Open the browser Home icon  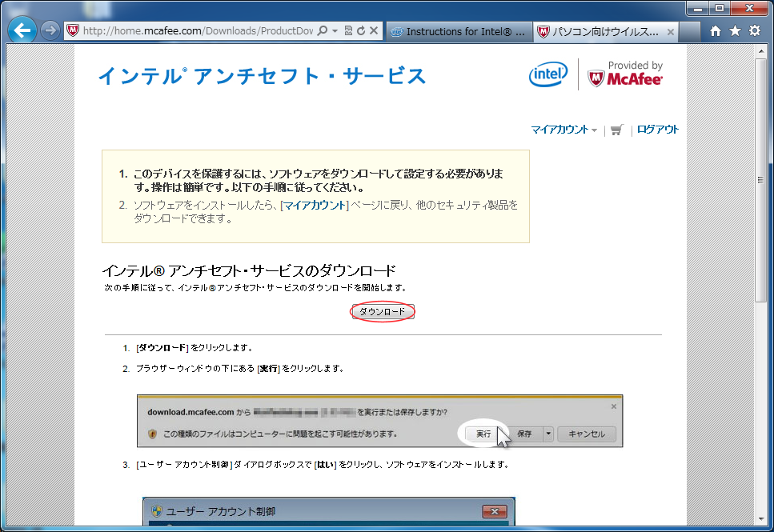point(716,31)
